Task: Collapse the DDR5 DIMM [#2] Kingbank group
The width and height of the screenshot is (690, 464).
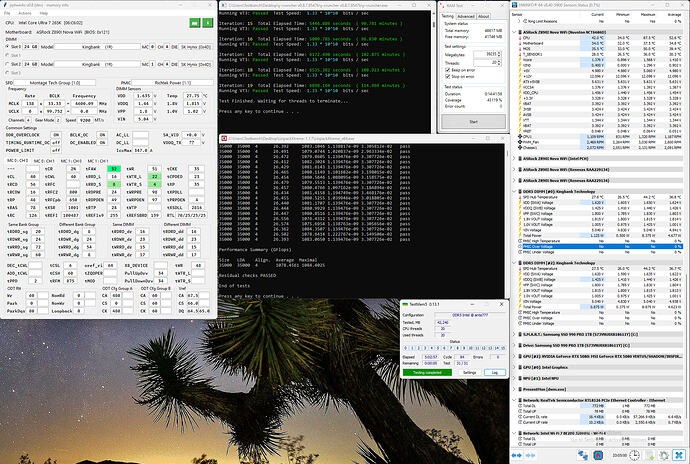Action: (x=514, y=263)
